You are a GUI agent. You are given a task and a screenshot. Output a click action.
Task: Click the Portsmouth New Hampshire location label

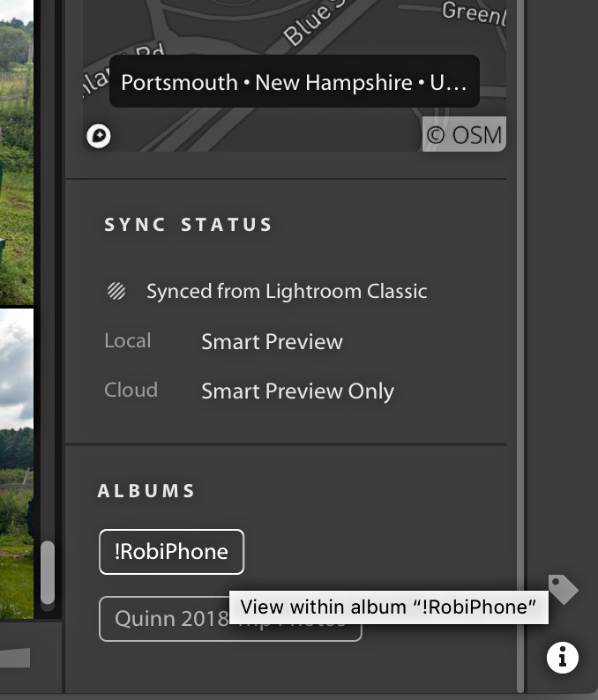click(x=294, y=83)
